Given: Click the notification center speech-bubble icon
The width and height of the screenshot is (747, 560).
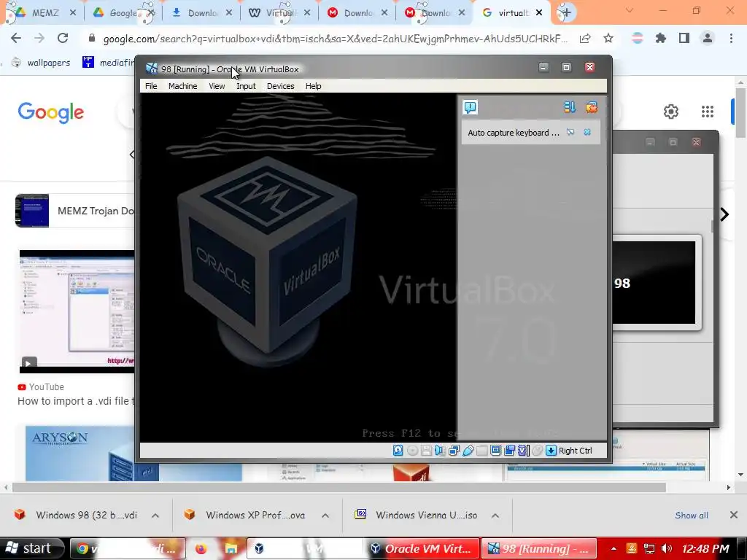Looking at the screenshot, I should point(471,108).
